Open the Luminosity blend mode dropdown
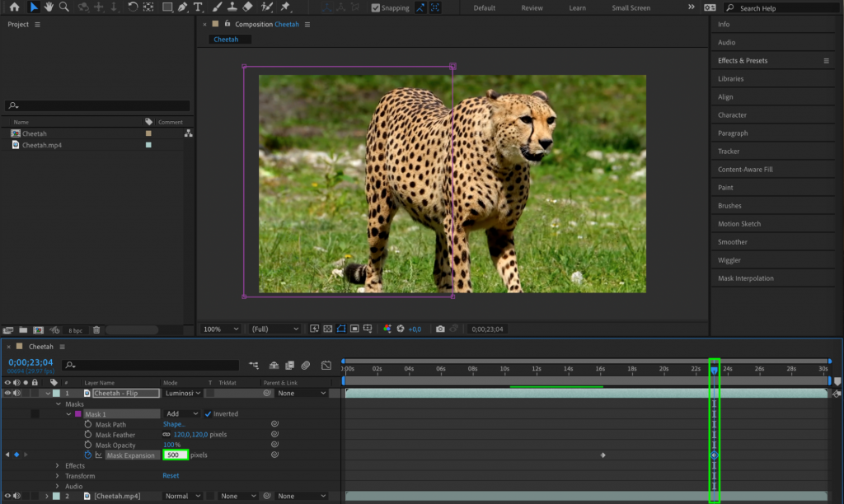 pyautogui.click(x=181, y=393)
